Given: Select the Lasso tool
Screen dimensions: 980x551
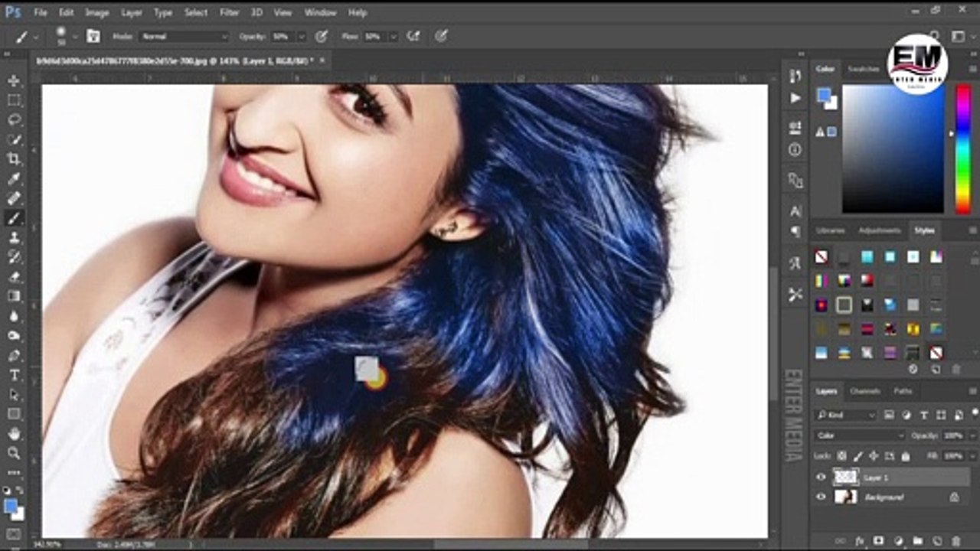Looking at the screenshot, I should pos(14,120).
